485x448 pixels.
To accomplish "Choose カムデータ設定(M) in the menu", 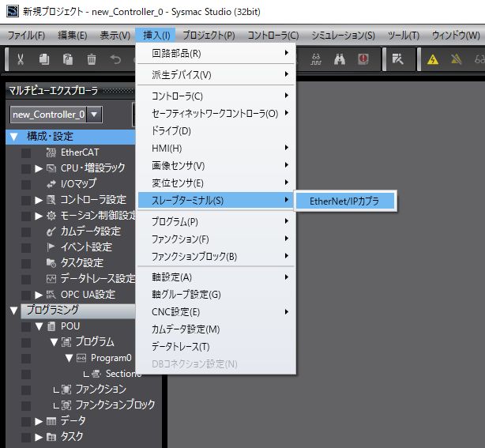I will point(216,329).
